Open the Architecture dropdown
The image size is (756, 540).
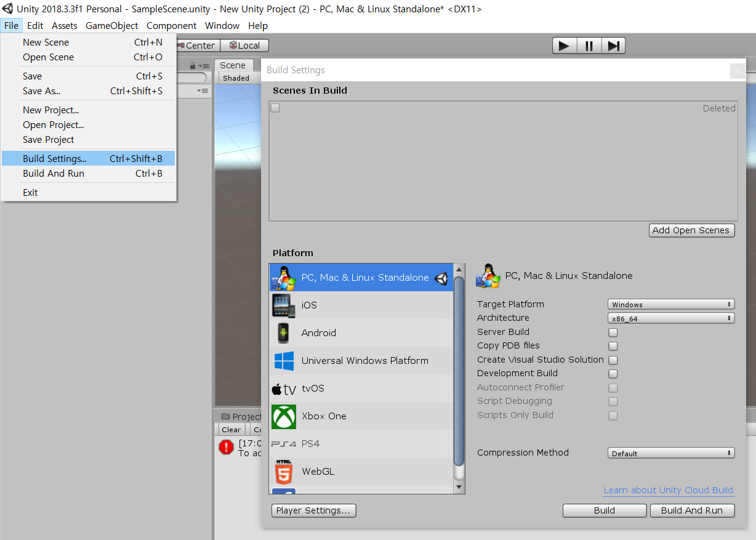click(x=671, y=318)
